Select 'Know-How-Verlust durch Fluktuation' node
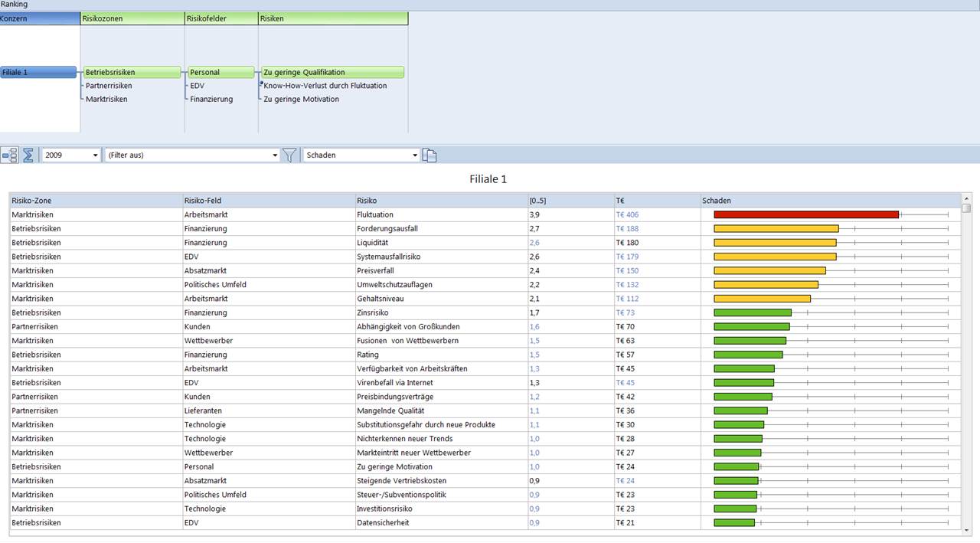 (325, 86)
